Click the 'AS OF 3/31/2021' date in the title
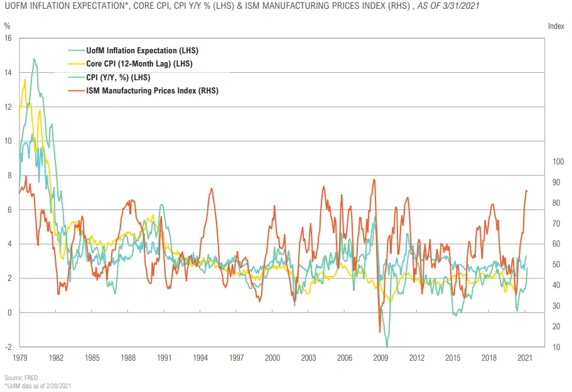 tap(450, 7)
